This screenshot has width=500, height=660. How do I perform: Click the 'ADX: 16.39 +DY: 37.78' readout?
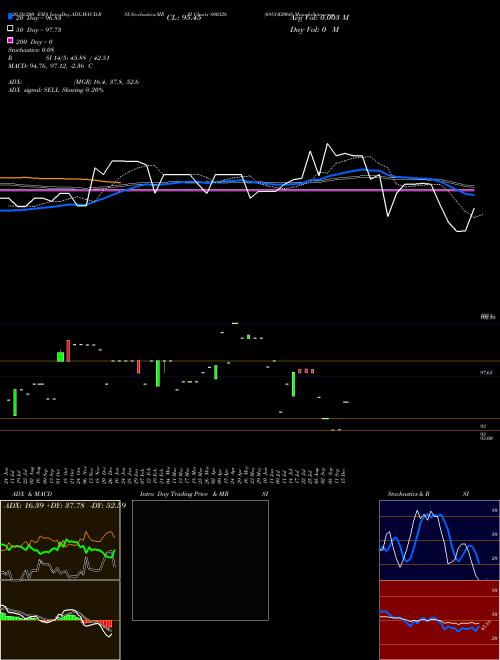click(x=43, y=505)
